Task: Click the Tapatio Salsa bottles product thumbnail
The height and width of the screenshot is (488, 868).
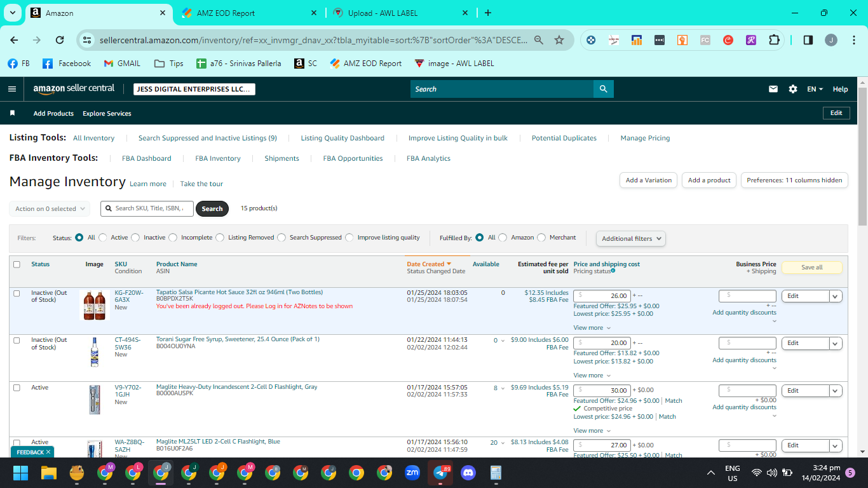Action: [95, 305]
